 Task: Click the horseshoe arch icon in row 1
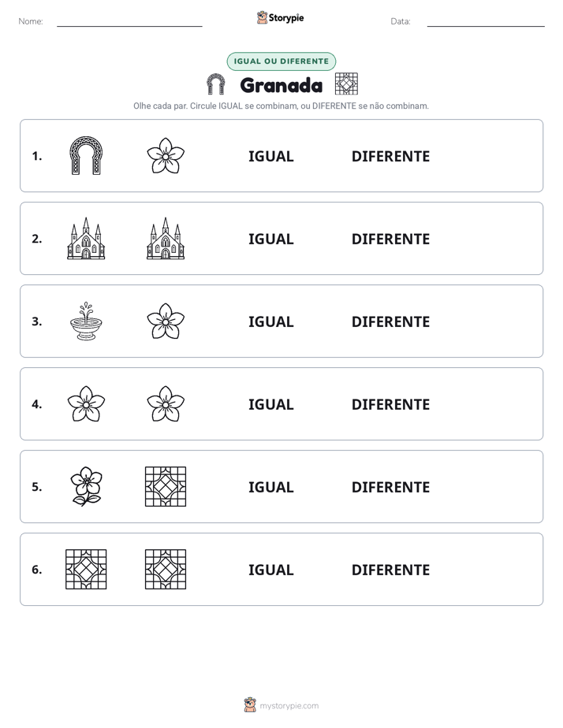click(x=86, y=155)
